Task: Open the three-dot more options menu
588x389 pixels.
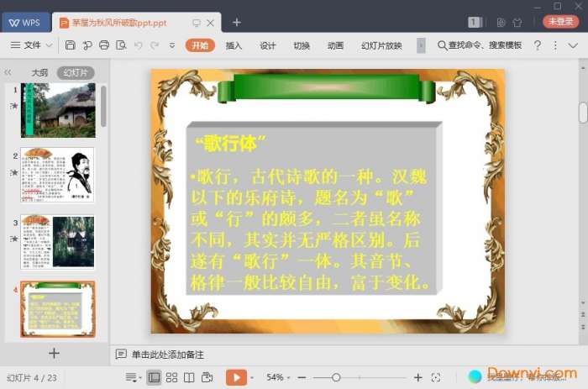Action: click(x=555, y=45)
